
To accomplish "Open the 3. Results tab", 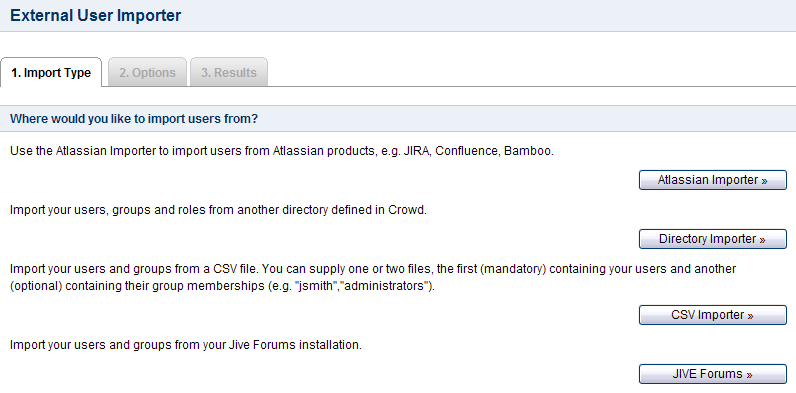I will 228,73.
